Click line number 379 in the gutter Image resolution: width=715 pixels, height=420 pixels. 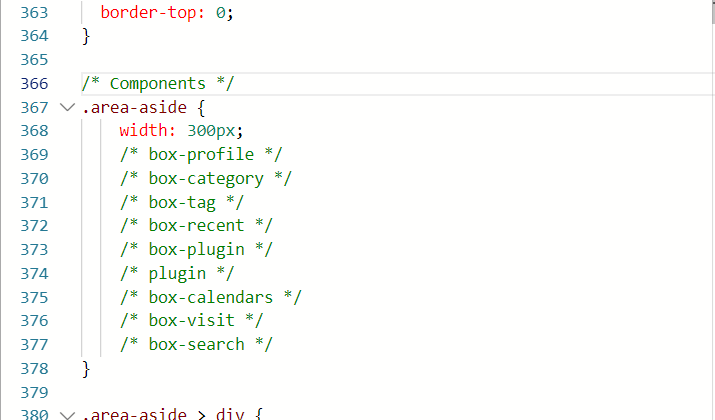(x=34, y=392)
